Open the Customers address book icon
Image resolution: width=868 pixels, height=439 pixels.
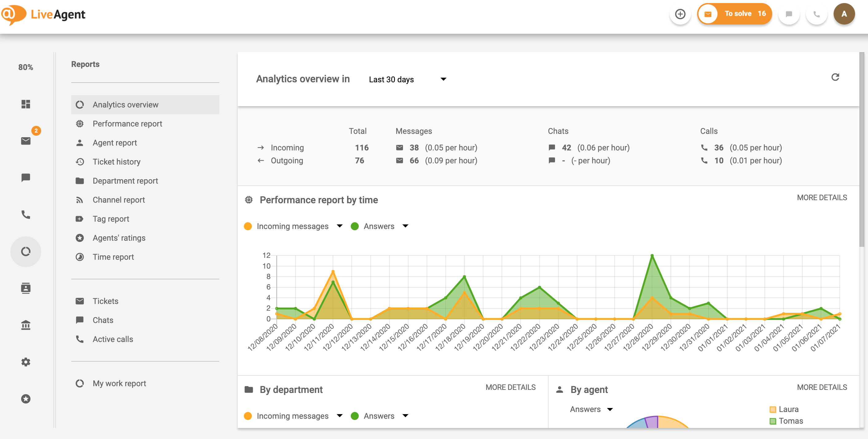pos(26,288)
